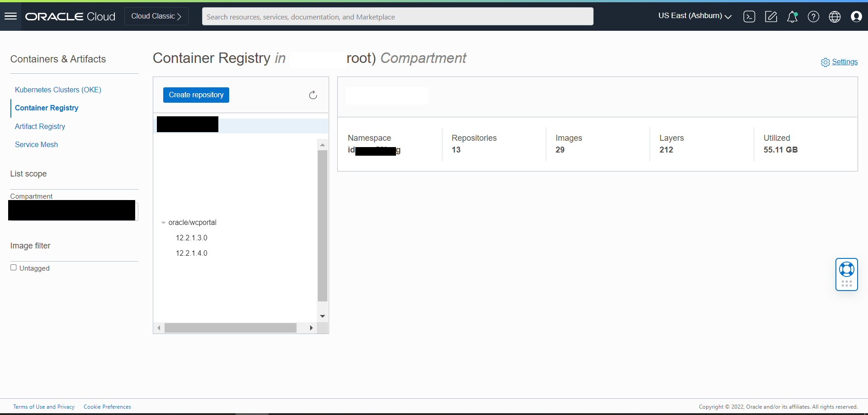868x415 pixels.
Task: Click the scroll-up arrow of repository list
Action: 322,145
